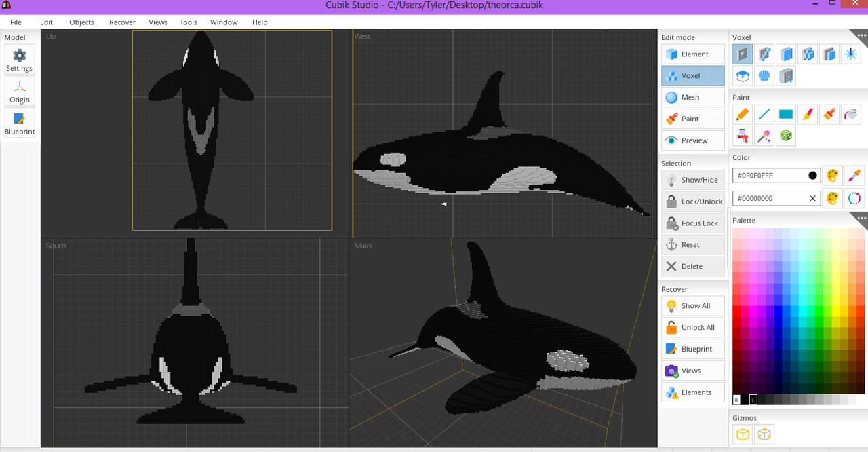Choose the airbrush spray gun tool
Viewport: 868px width, 452px height.
(x=743, y=136)
